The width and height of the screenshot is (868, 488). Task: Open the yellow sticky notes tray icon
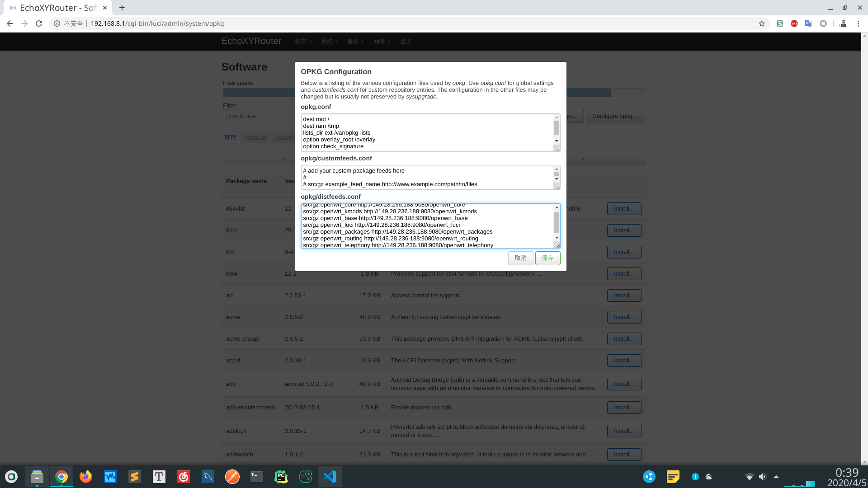click(673, 477)
